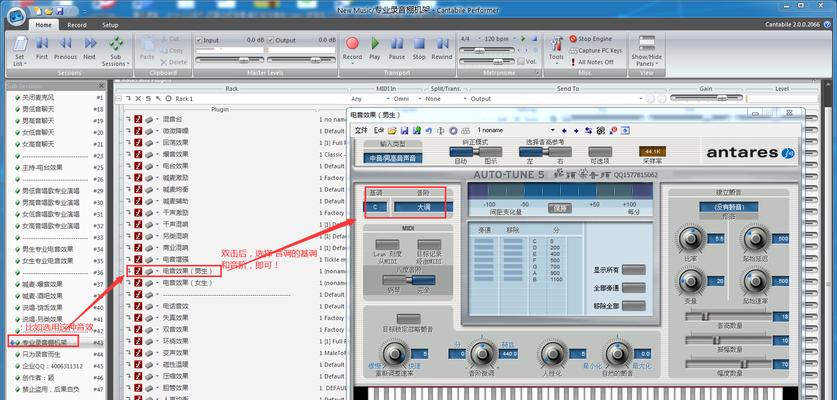Click Capture PC Keys
The width and height of the screenshot is (837, 400).
596,51
